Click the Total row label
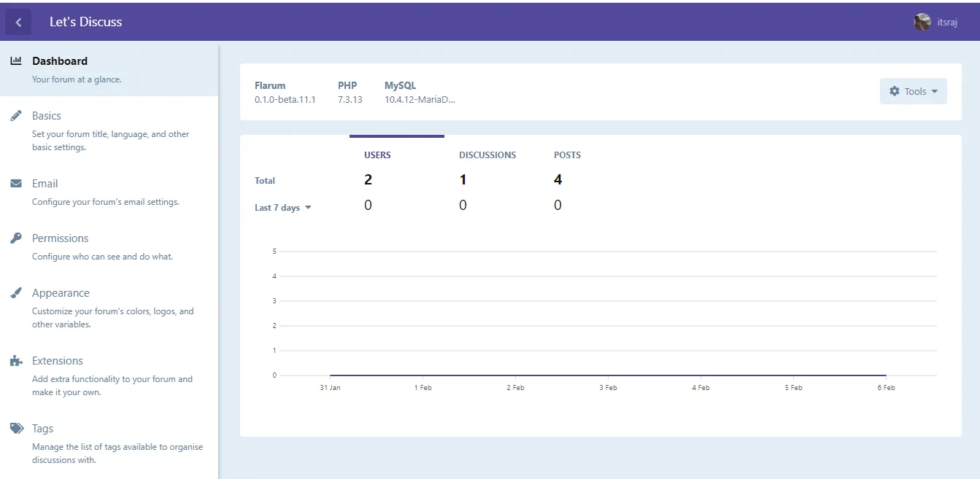Viewport: 980px width, 479px height. tap(265, 181)
